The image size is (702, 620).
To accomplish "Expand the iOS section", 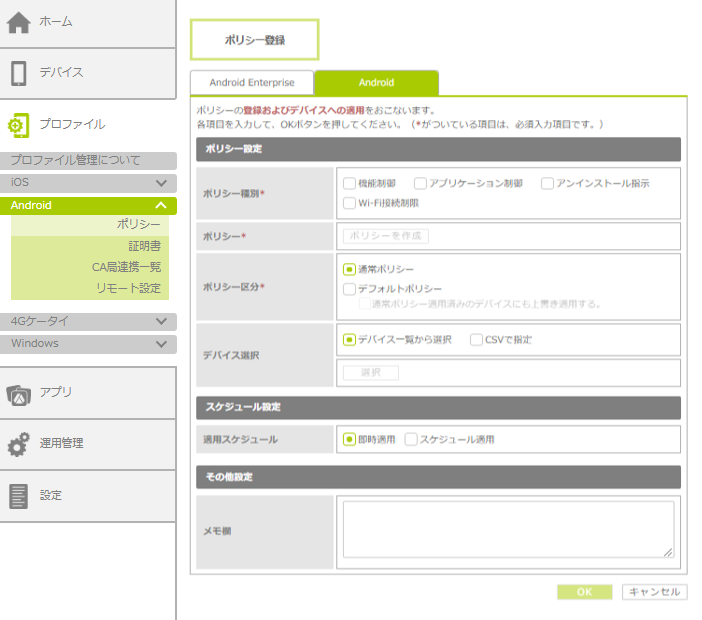I will pos(161,184).
